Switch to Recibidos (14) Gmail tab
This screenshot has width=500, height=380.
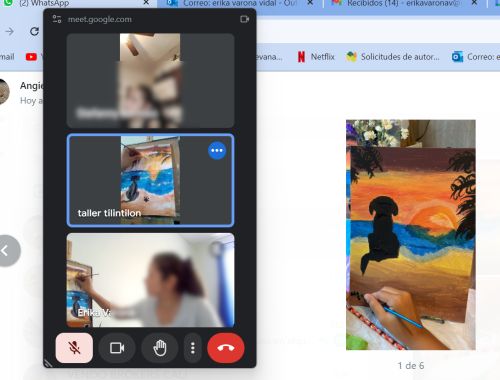coord(404,3)
